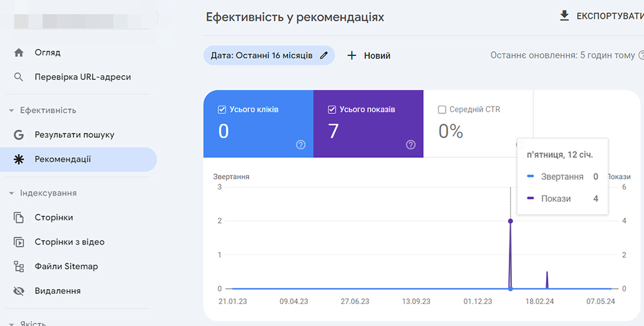Viewport: 644px width, 326px height.
Task: Open help icon on Усього показів card
Action: tap(411, 144)
